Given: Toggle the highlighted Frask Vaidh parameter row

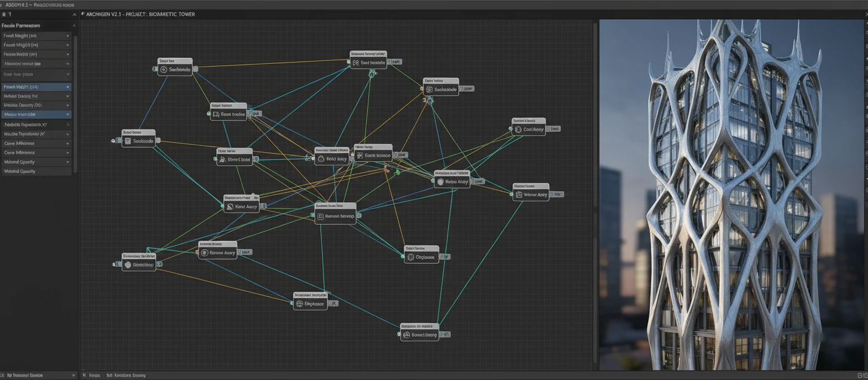Looking at the screenshot, I should tap(37, 87).
